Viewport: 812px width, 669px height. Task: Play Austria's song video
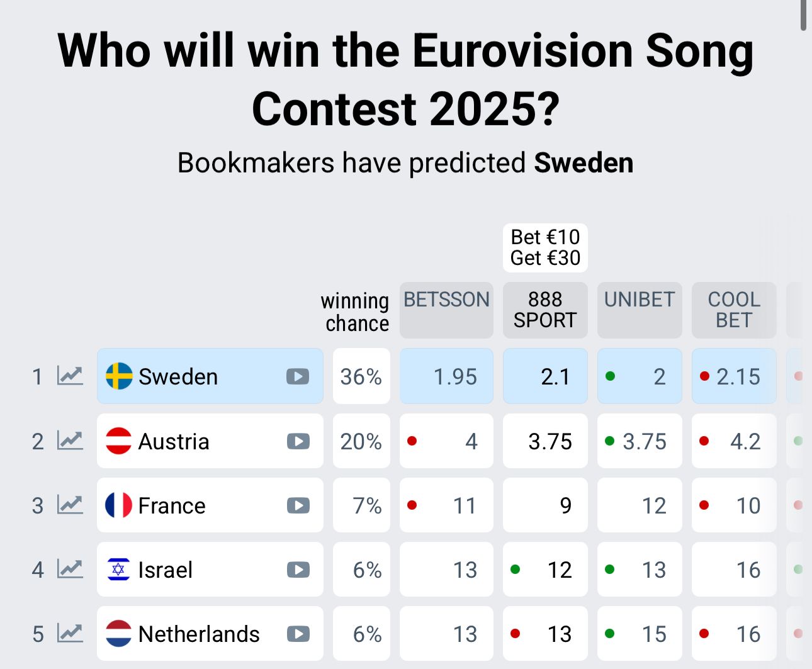tap(298, 441)
